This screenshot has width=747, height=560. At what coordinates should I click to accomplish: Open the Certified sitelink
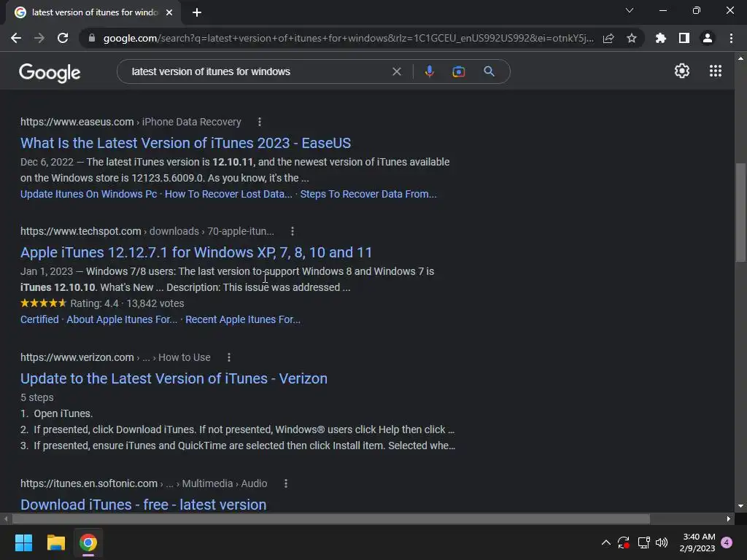(x=39, y=319)
